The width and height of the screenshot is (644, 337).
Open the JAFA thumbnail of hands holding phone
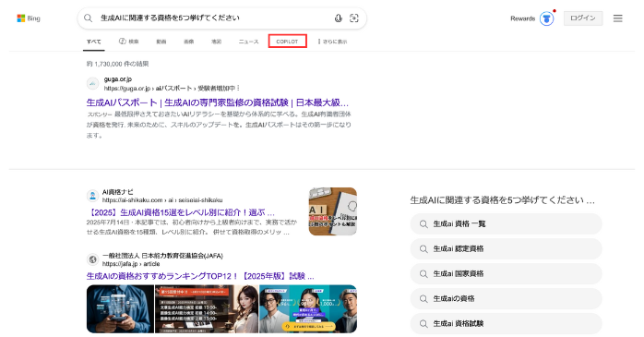[120, 309]
